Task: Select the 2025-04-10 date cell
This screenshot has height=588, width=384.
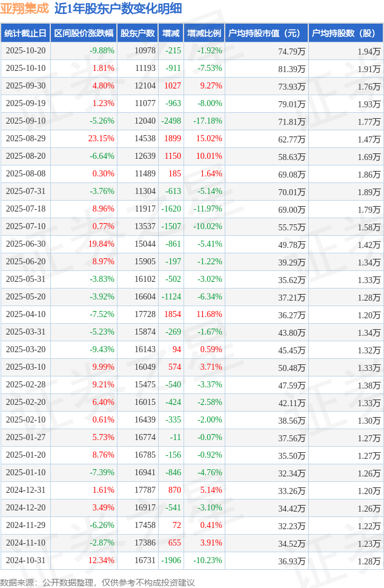Action: pos(25,315)
